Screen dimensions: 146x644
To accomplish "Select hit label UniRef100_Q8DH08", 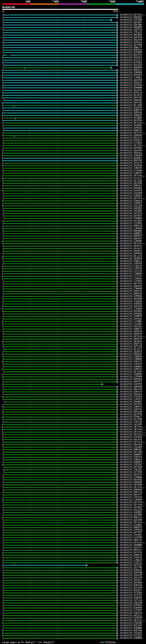I will tap(131, 135).
